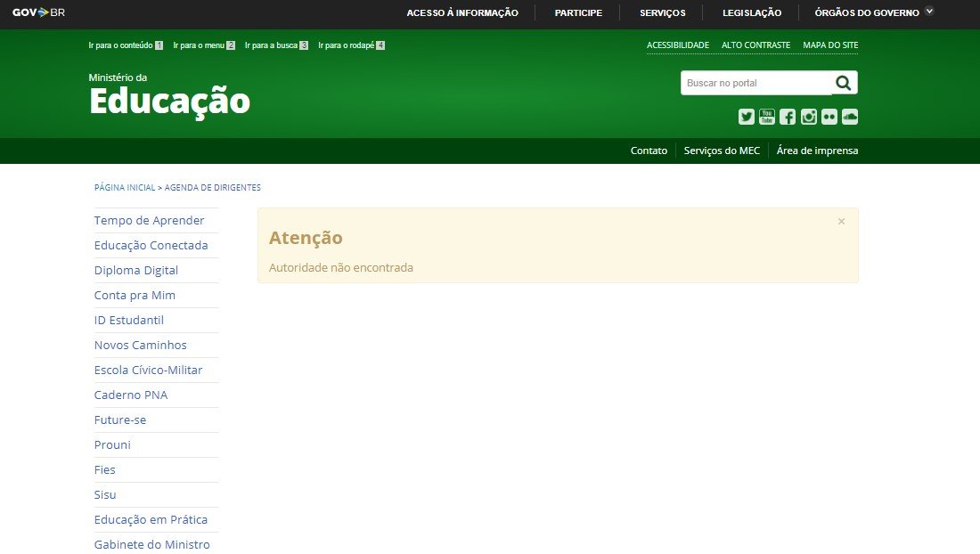Open ID Estudantil sidebar link
The width and height of the screenshot is (980, 554).
click(129, 321)
